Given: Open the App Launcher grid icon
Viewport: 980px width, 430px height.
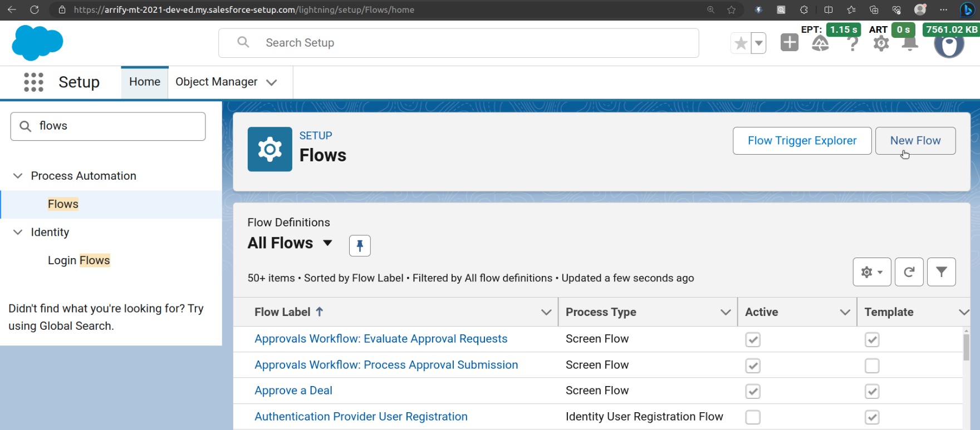Looking at the screenshot, I should coord(33,82).
